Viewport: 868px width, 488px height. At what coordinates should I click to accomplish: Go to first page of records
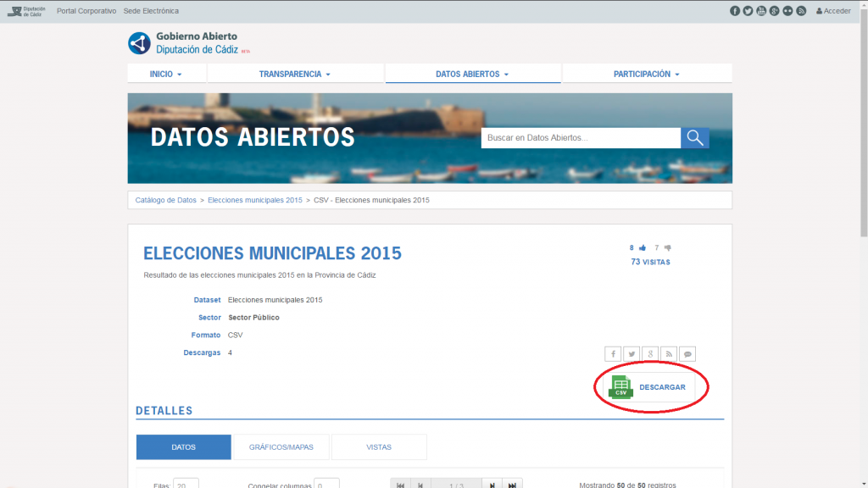click(400, 484)
